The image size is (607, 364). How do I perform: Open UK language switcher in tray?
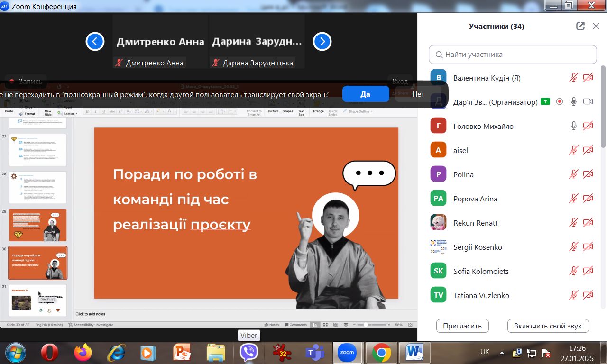pos(485,352)
